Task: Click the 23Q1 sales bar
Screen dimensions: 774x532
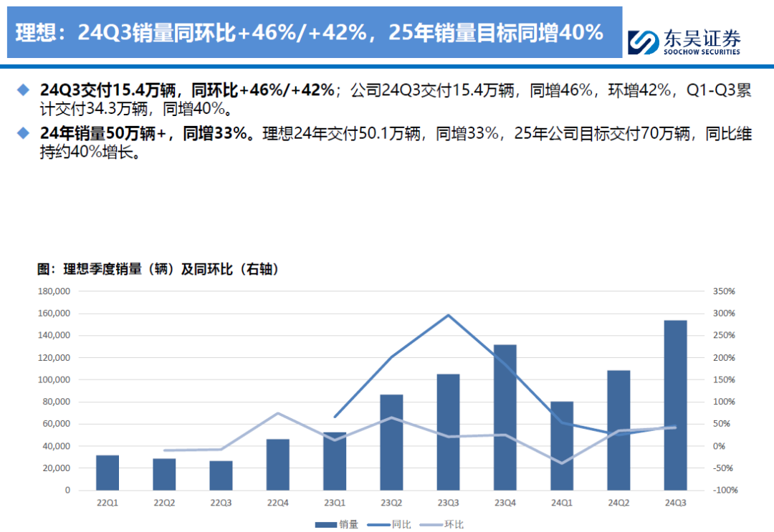Action: coord(335,462)
